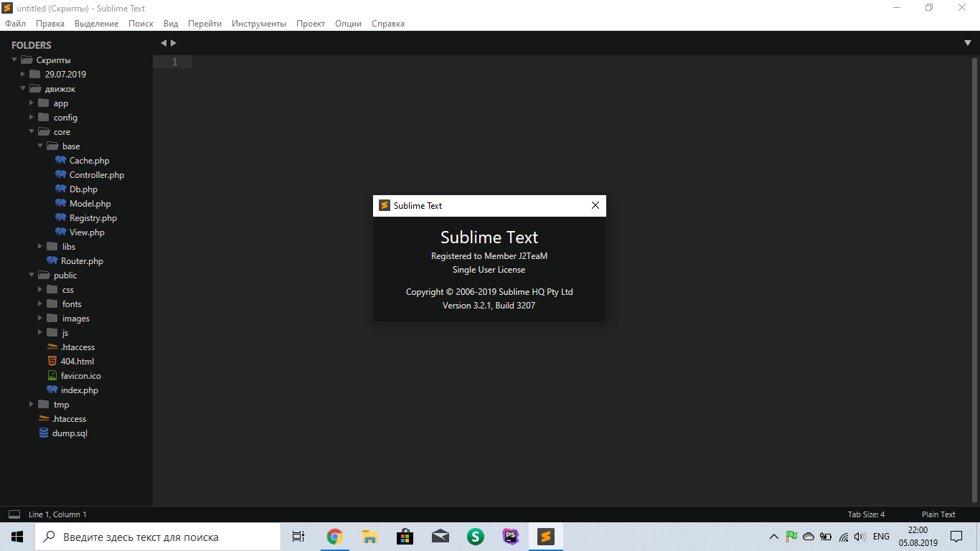Switch input language via ENG indicator

(x=881, y=537)
